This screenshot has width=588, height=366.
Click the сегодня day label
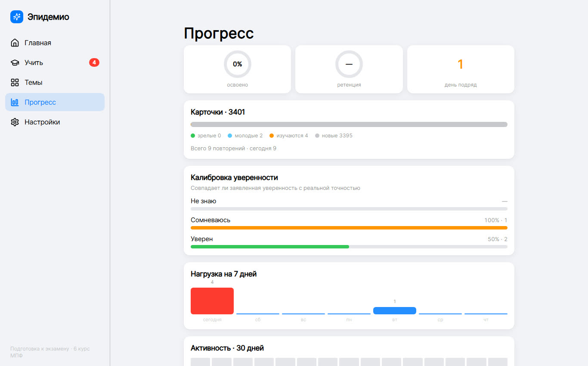tap(212, 320)
